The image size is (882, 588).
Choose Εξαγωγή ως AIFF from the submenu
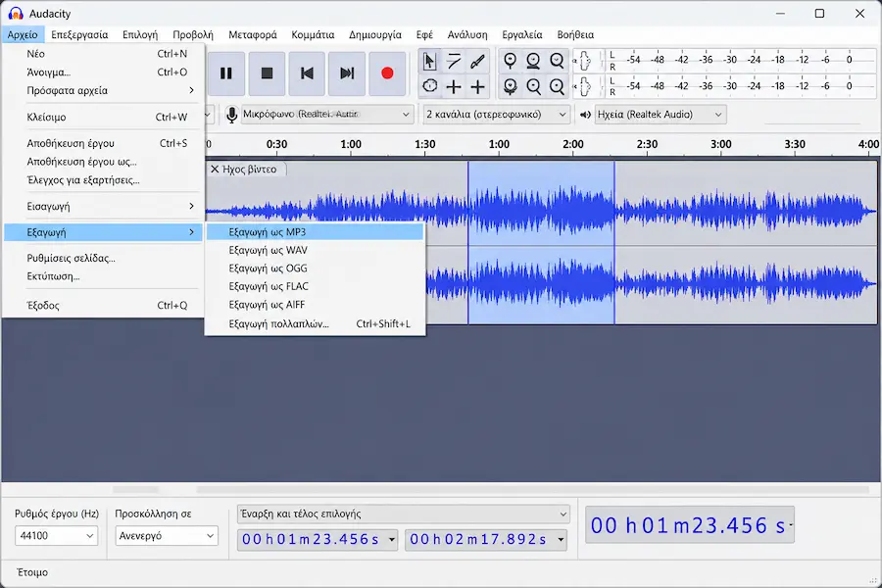(x=315, y=305)
